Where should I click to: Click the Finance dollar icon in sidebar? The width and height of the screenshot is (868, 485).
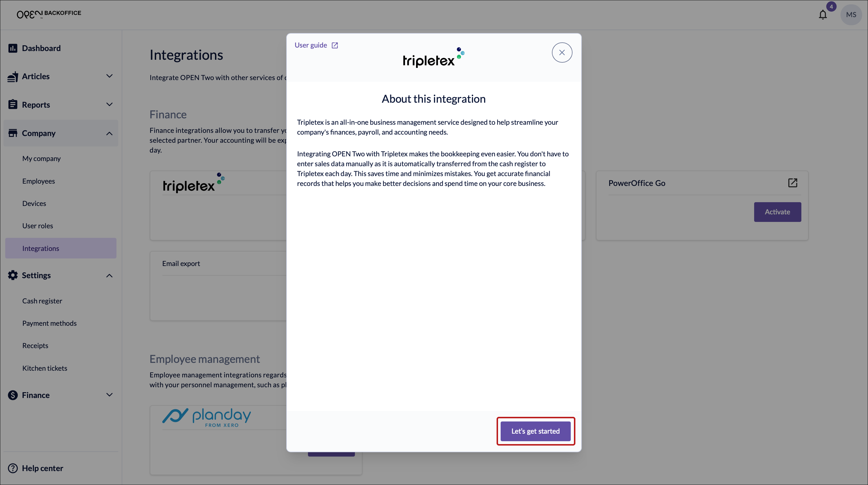(13, 395)
